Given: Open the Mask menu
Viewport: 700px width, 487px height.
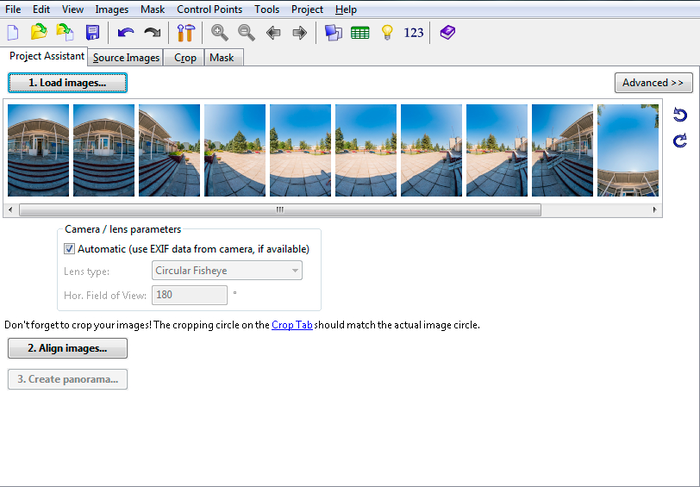Looking at the screenshot, I should 152,9.
